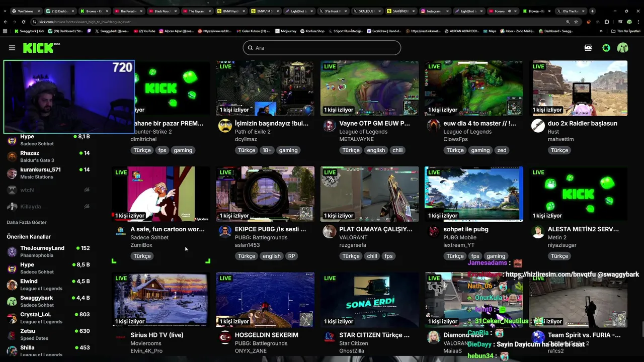
Task: Open browser tab search dropdown arrow
Action: (x=6, y=11)
